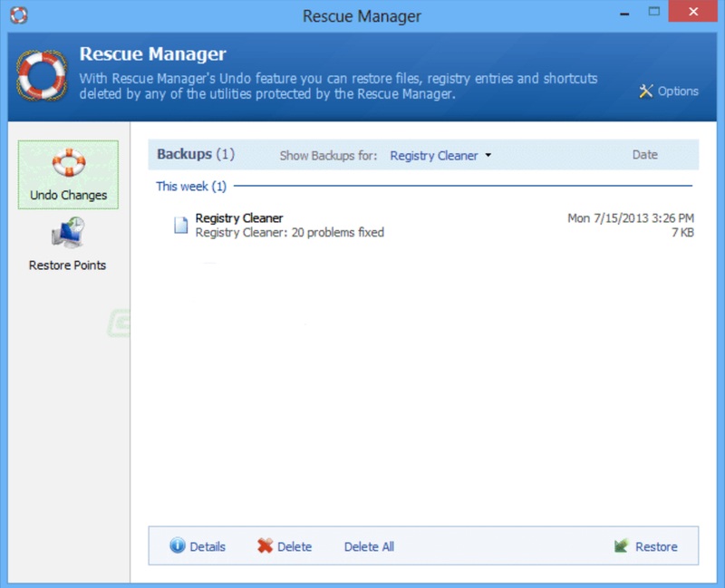Switch to the Restore Points tab label

68,265
